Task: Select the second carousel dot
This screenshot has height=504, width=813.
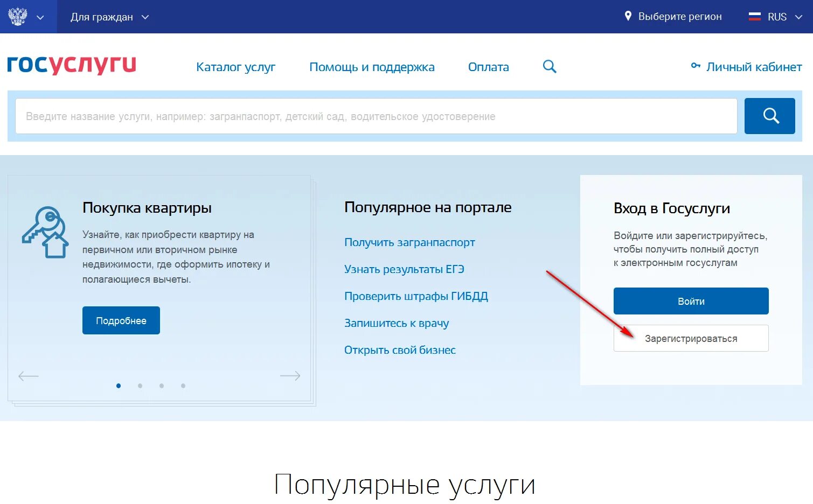Action: tap(140, 386)
